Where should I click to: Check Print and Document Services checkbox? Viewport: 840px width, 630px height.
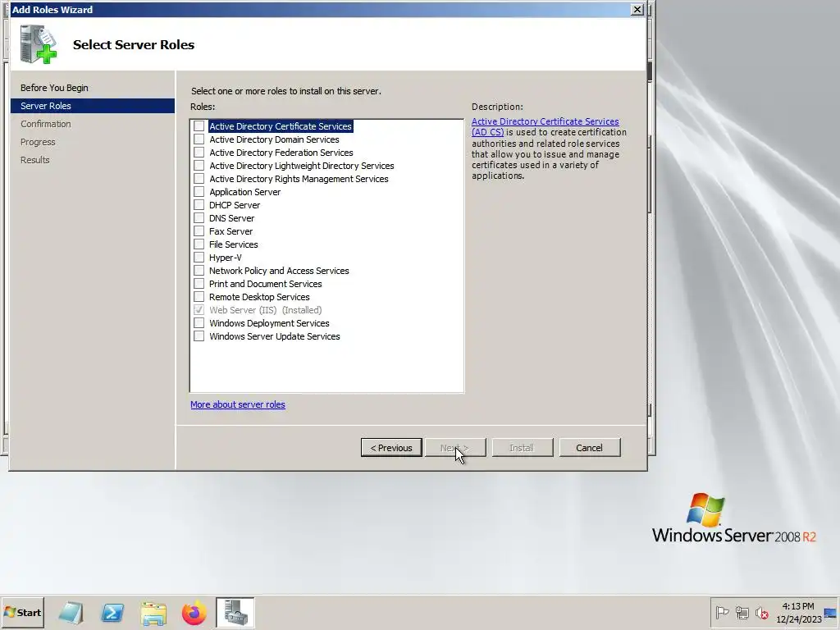(199, 283)
